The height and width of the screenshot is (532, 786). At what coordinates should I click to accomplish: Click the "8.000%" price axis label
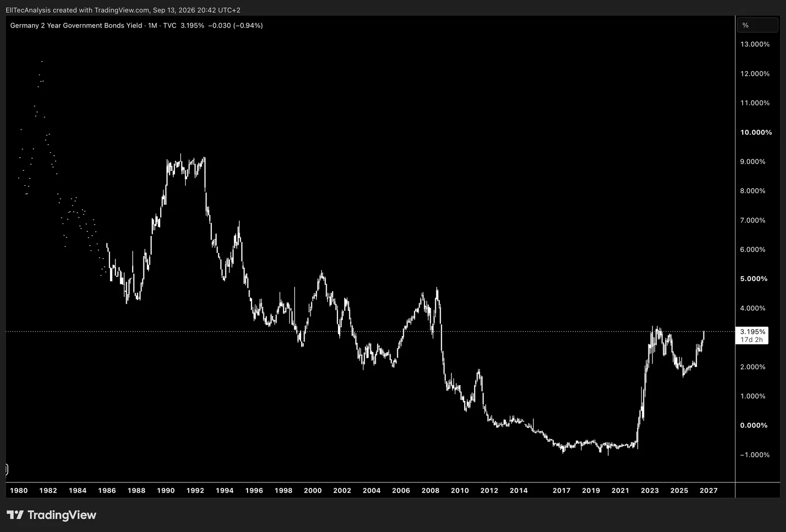pyautogui.click(x=753, y=191)
